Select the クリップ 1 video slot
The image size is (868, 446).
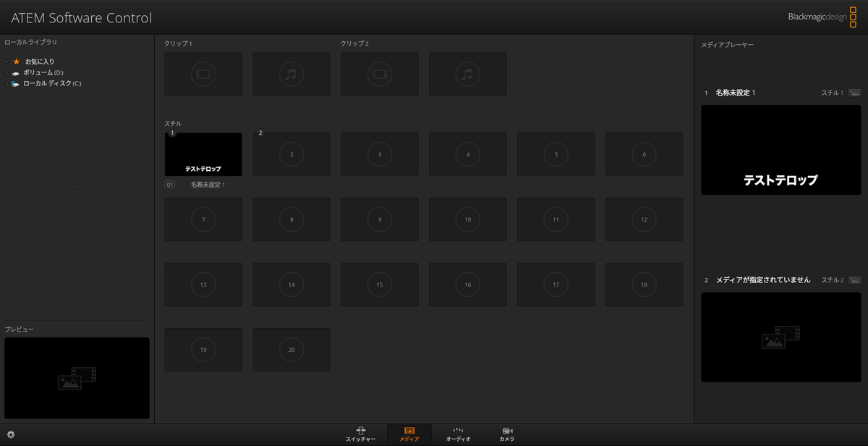click(203, 74)
